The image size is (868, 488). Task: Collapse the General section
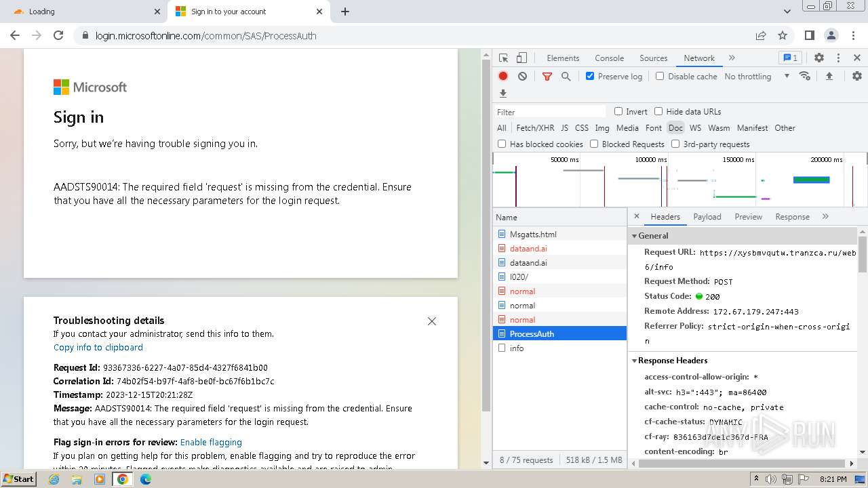pyautogui.click(x=635, y=236)
